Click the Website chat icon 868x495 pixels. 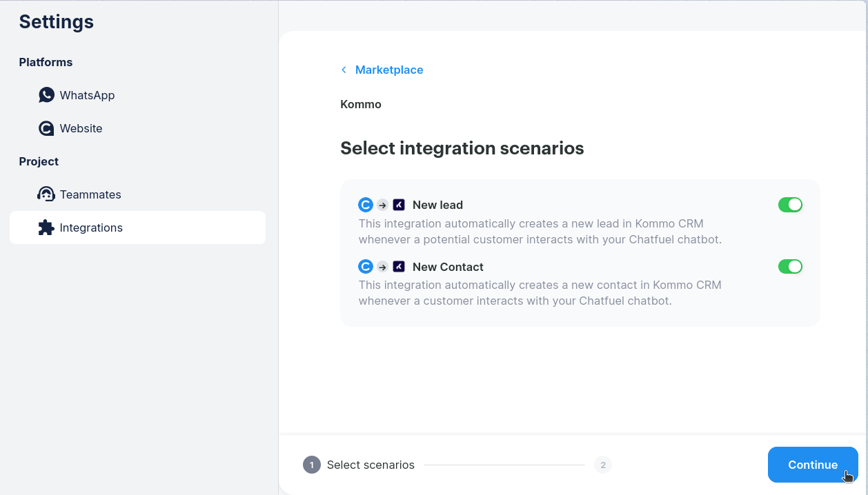[x=46, y=128]
